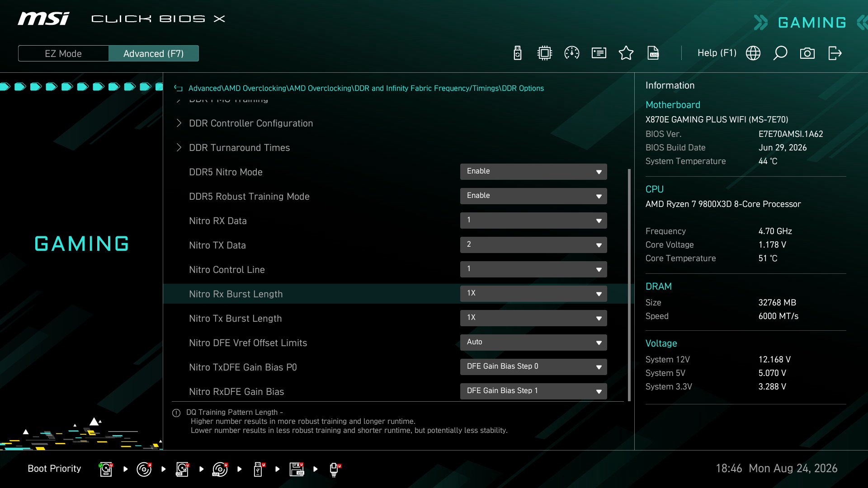Select the USB key boot device icon
The width and height of the screenshot is (868, 488).
click(x=259, y=469)
